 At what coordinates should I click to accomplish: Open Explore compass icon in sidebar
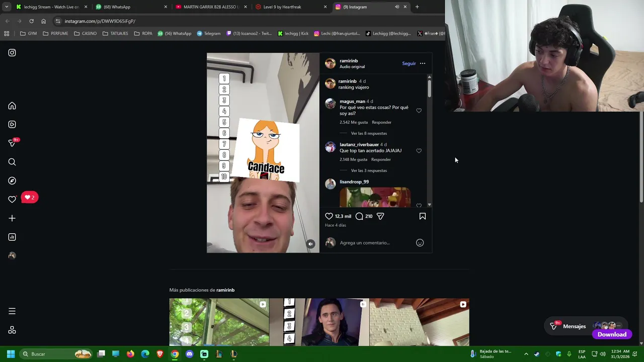tap(12, 180)
